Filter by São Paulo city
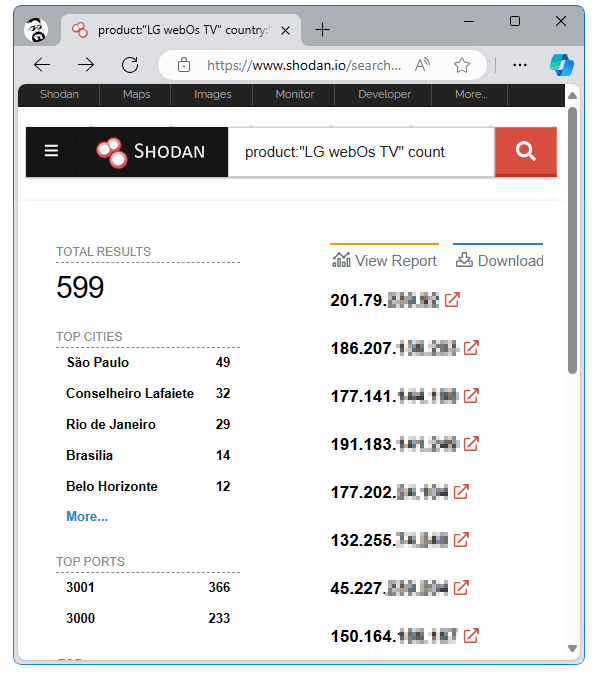The width and height of the screenshot is (597, 675). 98,362
